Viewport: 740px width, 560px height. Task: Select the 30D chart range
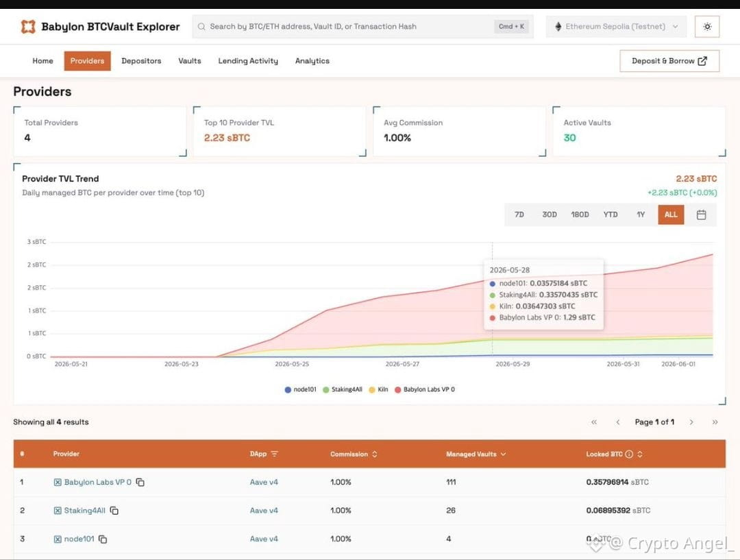click(x=550, y=215)
